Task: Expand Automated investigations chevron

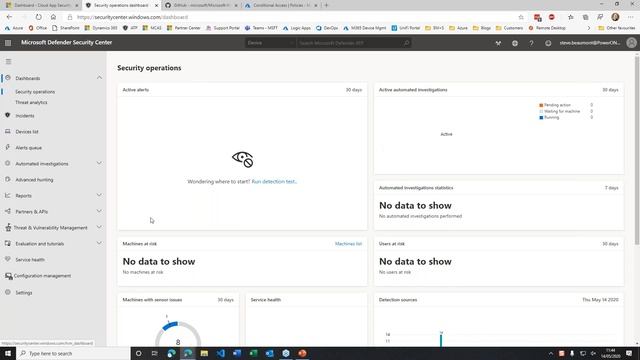Action: click(x=99, y=163)
